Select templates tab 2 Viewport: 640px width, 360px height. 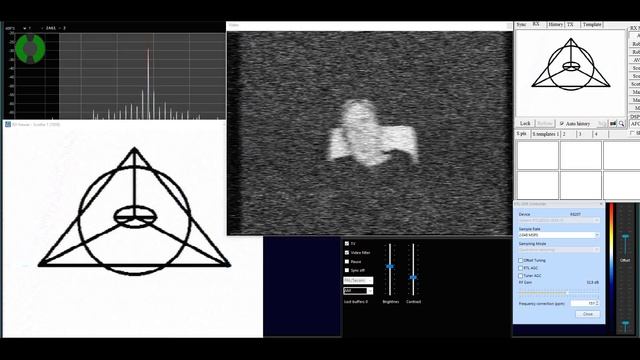(x=564, y=134)
